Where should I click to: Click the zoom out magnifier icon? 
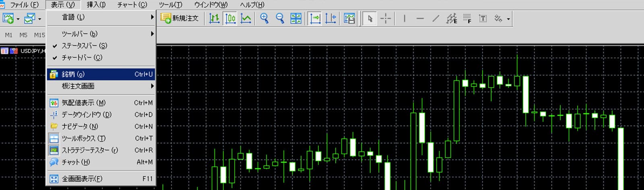coord(280,18)
